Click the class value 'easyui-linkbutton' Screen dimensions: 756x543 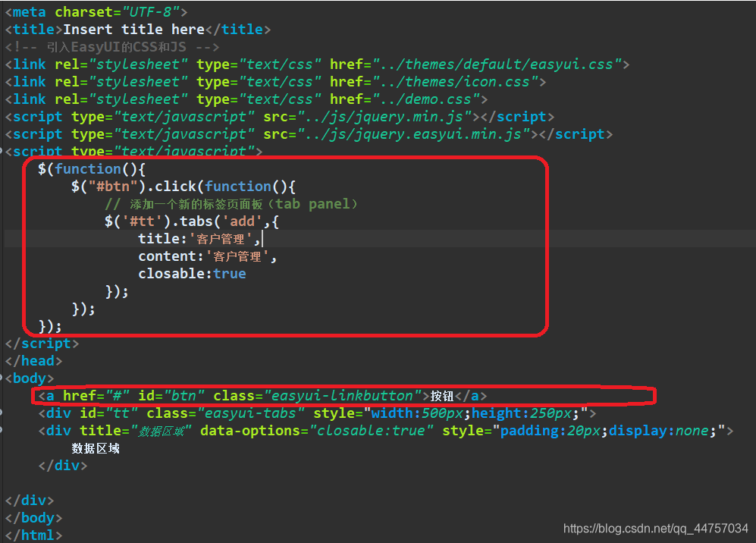point(342,395)
